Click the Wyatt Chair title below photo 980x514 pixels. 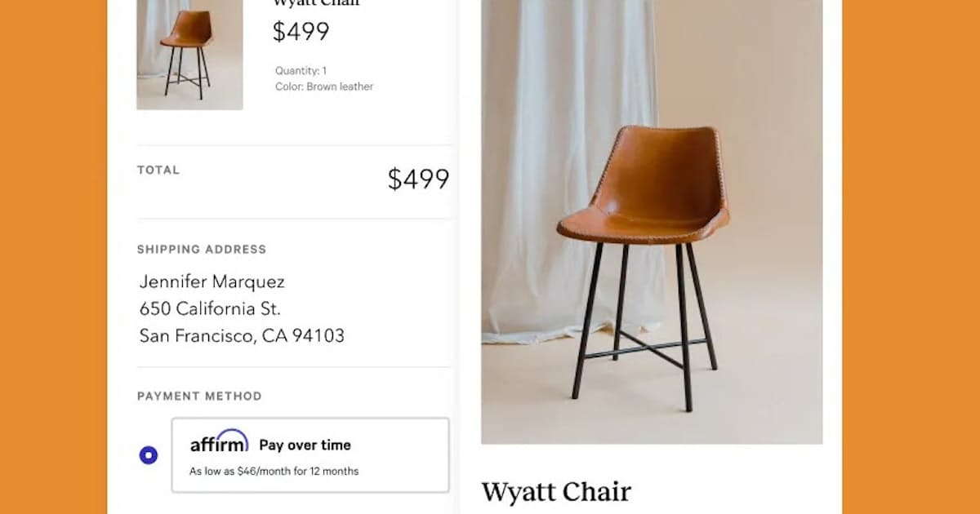pos(556,492)
